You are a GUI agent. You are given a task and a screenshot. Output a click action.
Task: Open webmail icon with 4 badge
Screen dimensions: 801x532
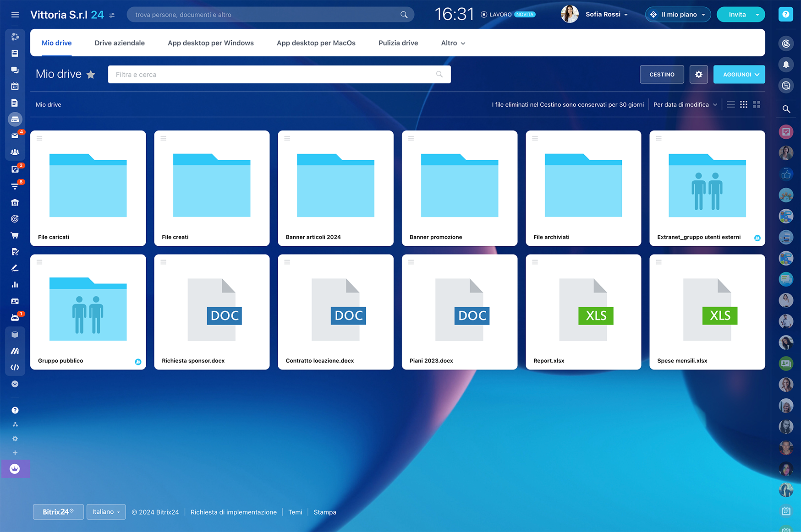pyautogui.click(x=15, y=136)
